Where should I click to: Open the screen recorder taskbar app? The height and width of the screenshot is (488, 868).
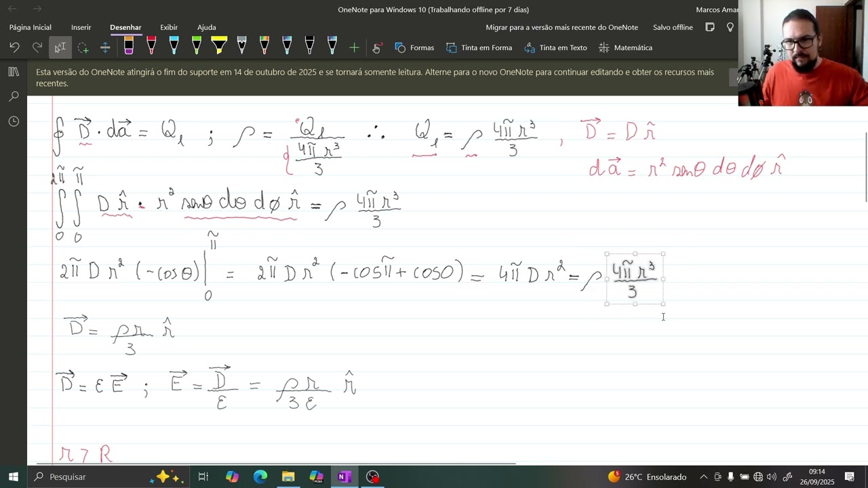[x=372, y=476]
